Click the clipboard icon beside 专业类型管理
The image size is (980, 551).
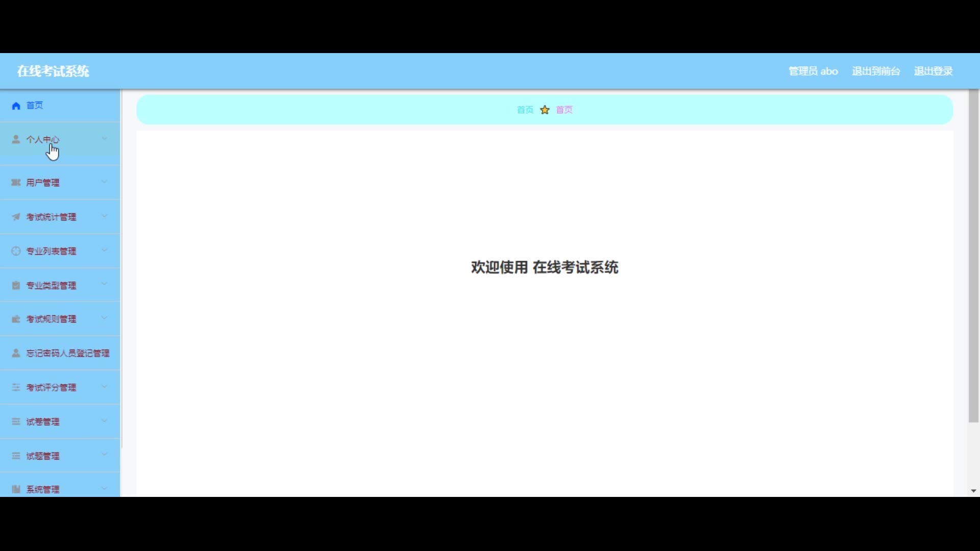click(x=16, y=285)
